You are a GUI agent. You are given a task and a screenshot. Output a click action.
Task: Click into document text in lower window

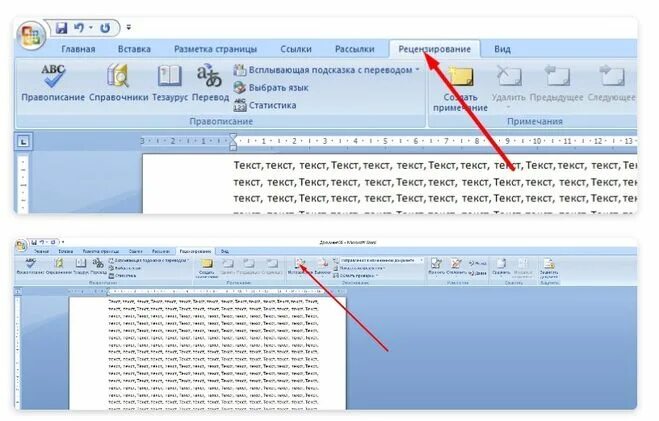pos(214,355)
